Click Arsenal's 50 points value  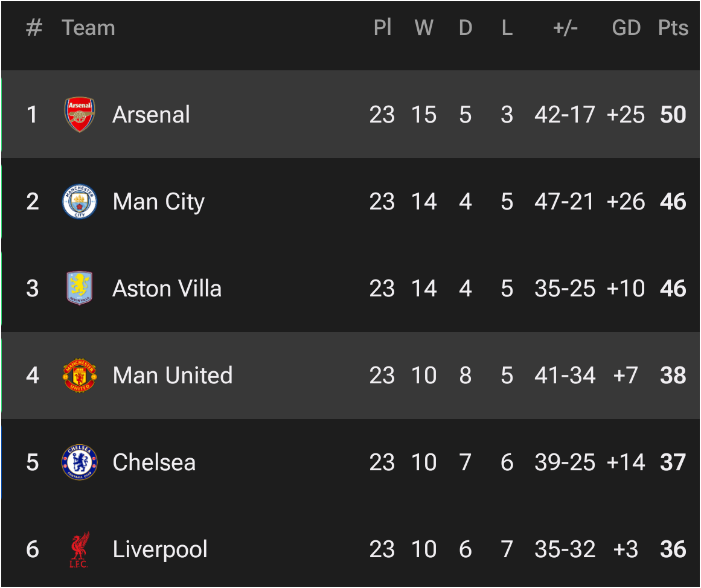673,115
